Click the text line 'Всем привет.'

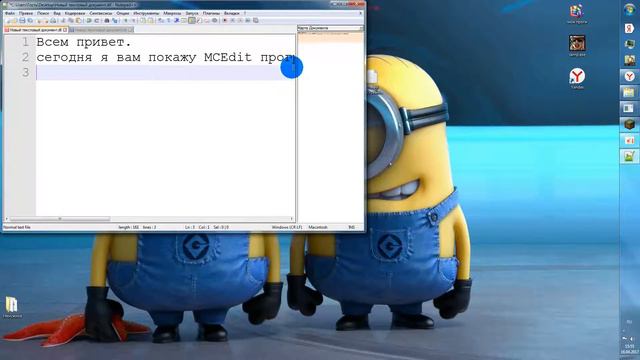click(84, 42)
